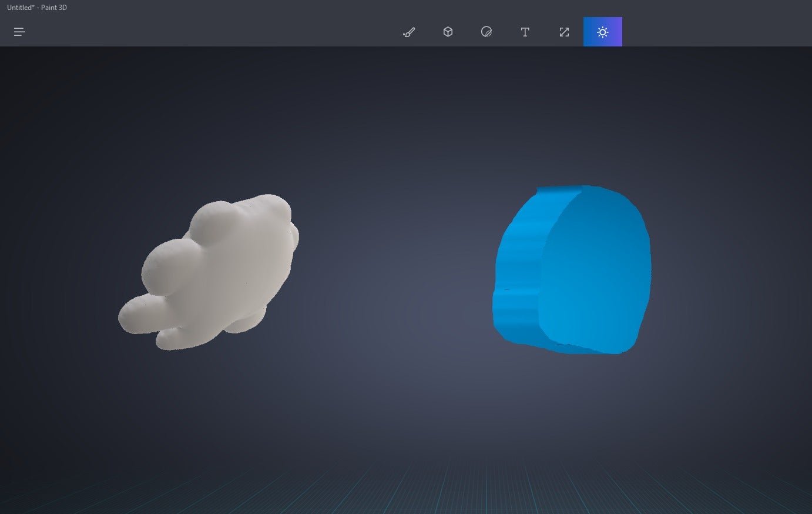Viewport: 812px width, 514px height.
Task: Select the blue extruded 3D shape
Action: (572, 270)
